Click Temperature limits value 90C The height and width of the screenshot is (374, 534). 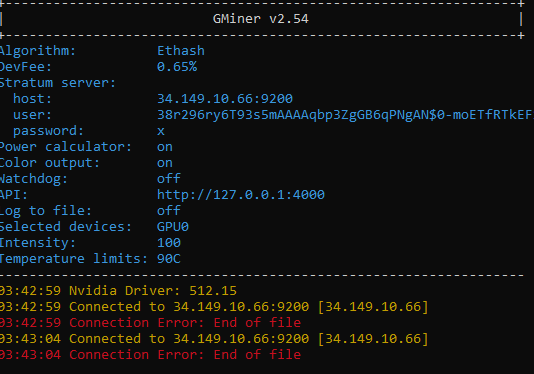(x=169, y=259)
